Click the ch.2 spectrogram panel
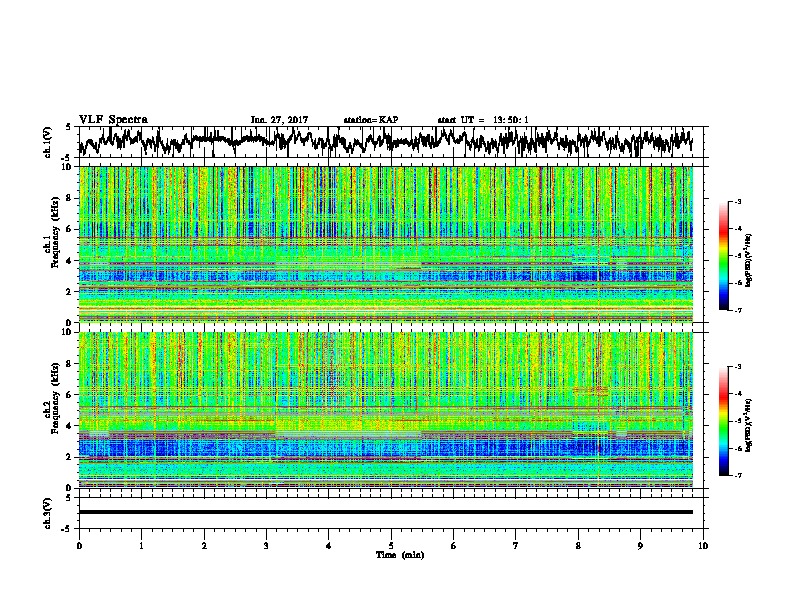Viewport: 792px width, 612px height. (x=385, y=410)
